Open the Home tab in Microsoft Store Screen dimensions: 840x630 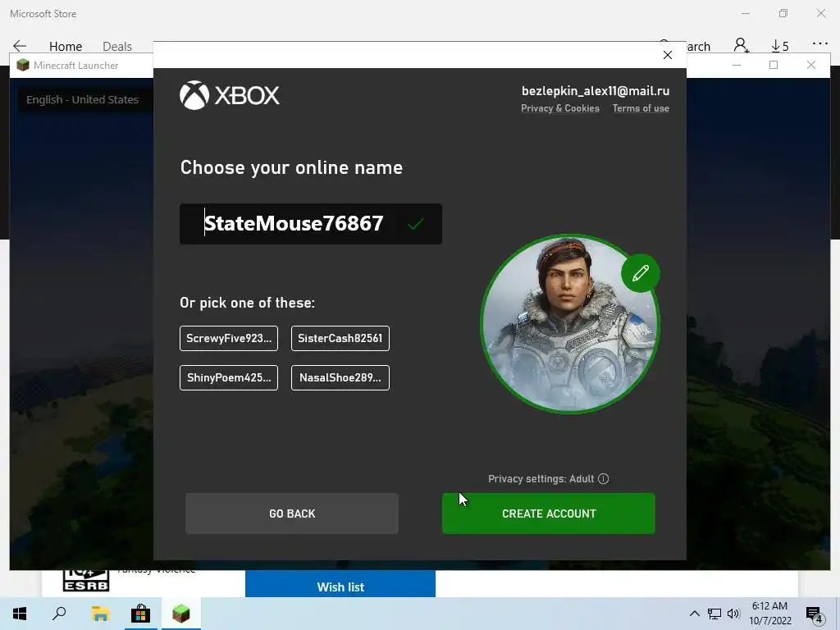[66, 47]
